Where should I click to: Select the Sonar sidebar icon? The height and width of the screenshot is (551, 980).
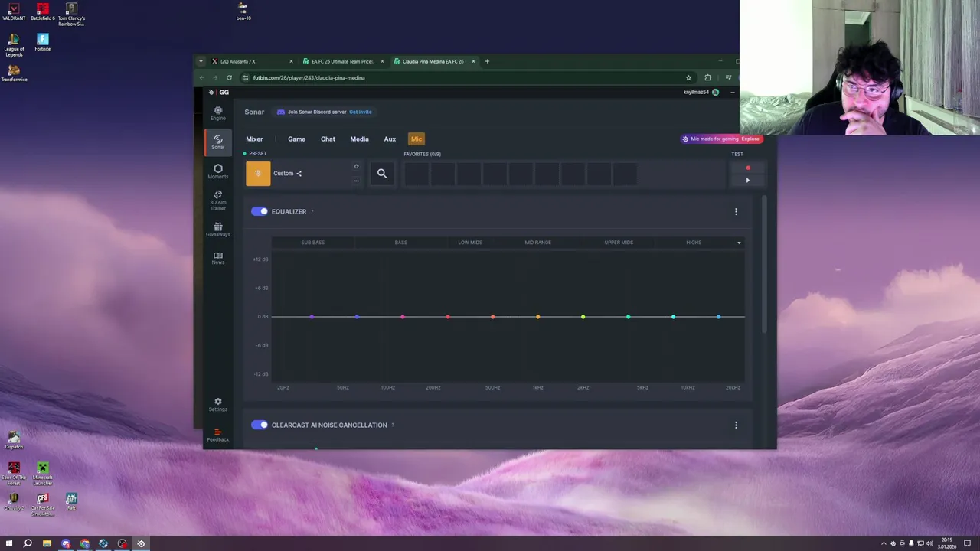[218, 142]
